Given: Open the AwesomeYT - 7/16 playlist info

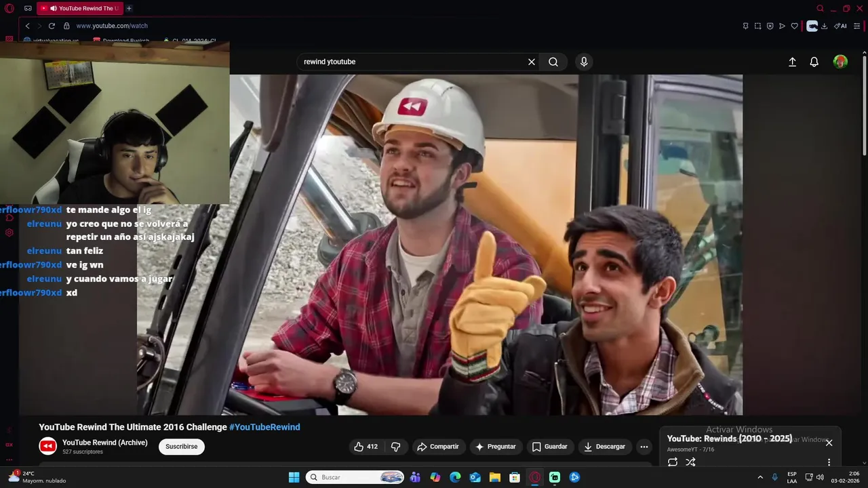Looking at the screenshot, I should (690, 449).
